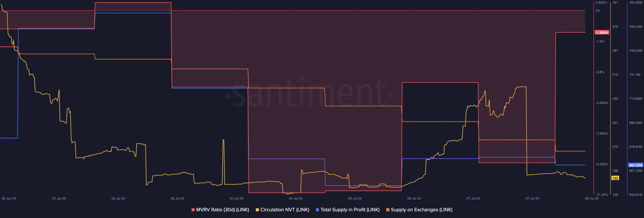Click the orange Supply on Exchanges legend swatch
Viewport: 644px width, 218px height.
pos(388,210)
